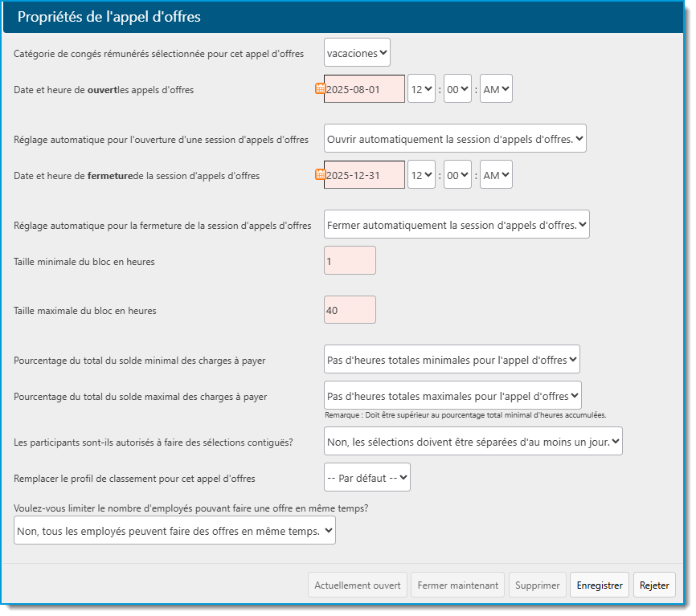The width and height of the screenshot is (696, 616).
Task: Click label 'Taille minimale du bloc en heures'
Action: (84, 262)
